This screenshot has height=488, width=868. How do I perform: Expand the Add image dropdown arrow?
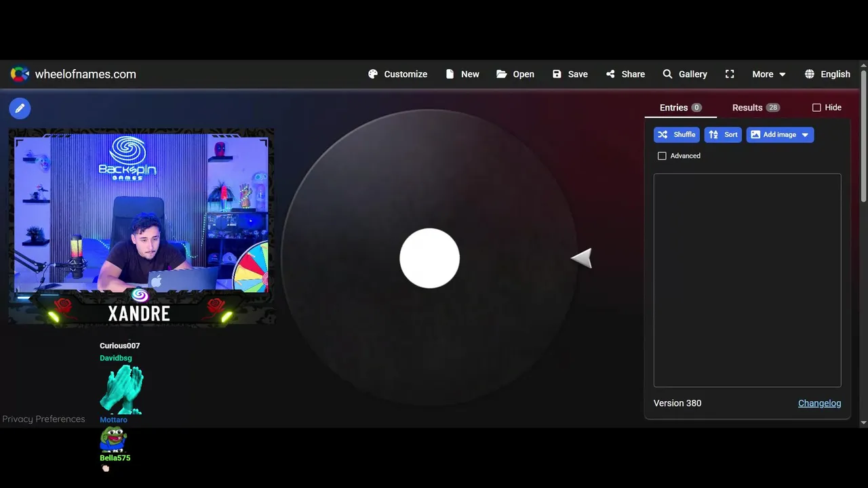(x=805, y=135)
